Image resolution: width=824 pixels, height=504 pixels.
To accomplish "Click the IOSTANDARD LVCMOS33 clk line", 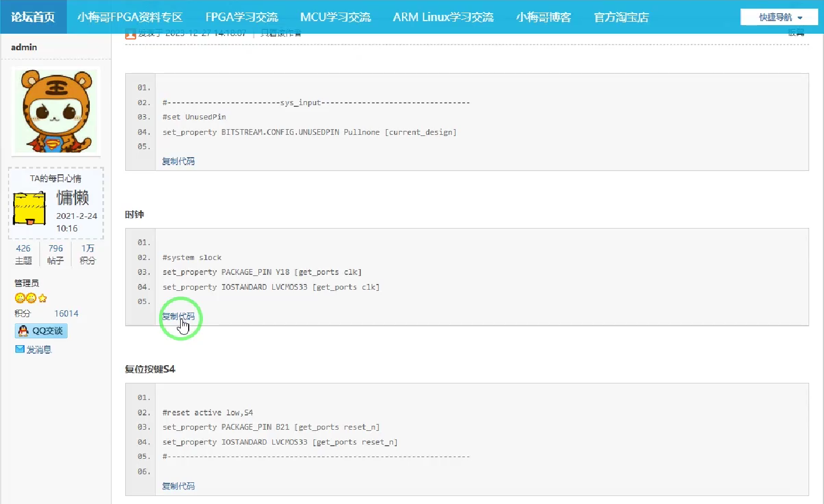I will (271, 287).
